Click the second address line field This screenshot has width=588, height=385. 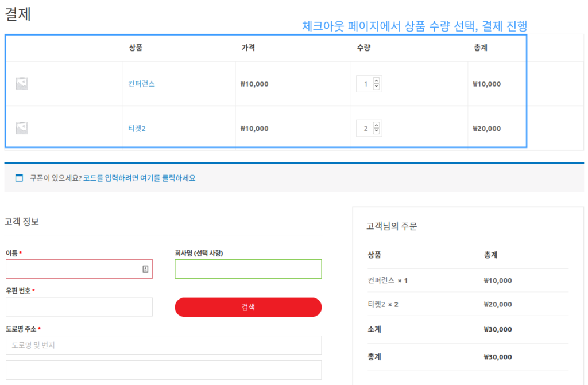coord(164,370)
